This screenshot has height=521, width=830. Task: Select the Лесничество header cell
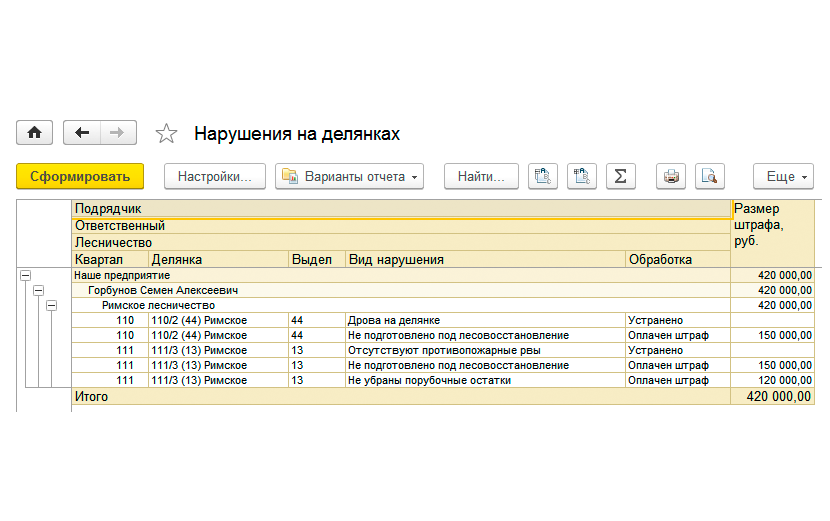pos(401,242)
